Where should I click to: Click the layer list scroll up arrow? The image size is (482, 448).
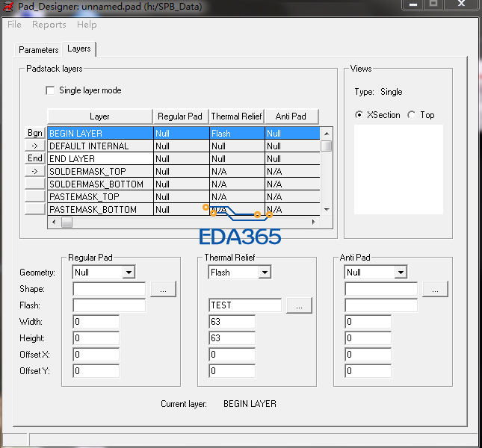point(327,133)
